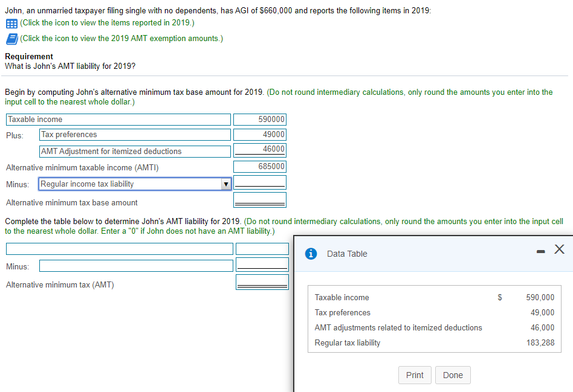573x392 pixels.
Task: Click the second table's Minus label field
Action: tap(136, 266)
